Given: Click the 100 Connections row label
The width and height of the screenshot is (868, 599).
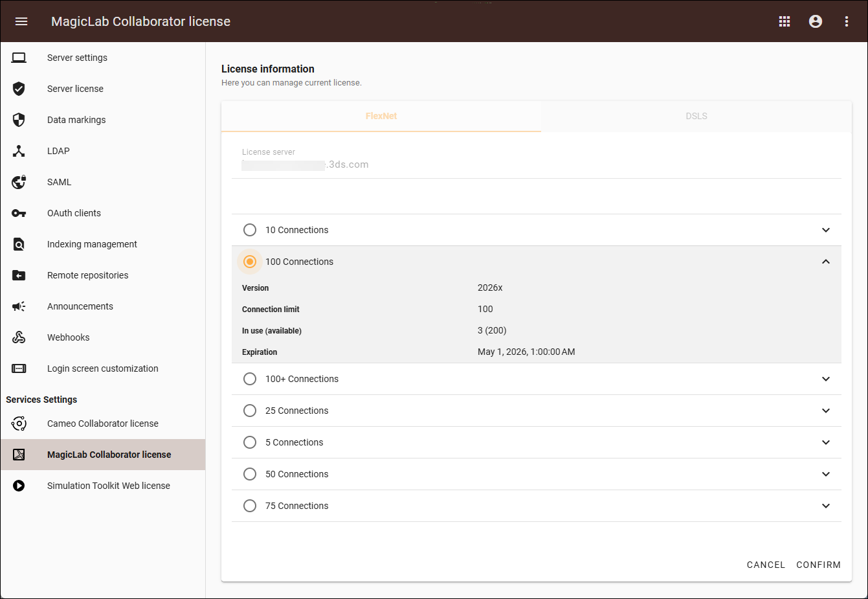Looking at the screenshot, I should tap(299, 262).
